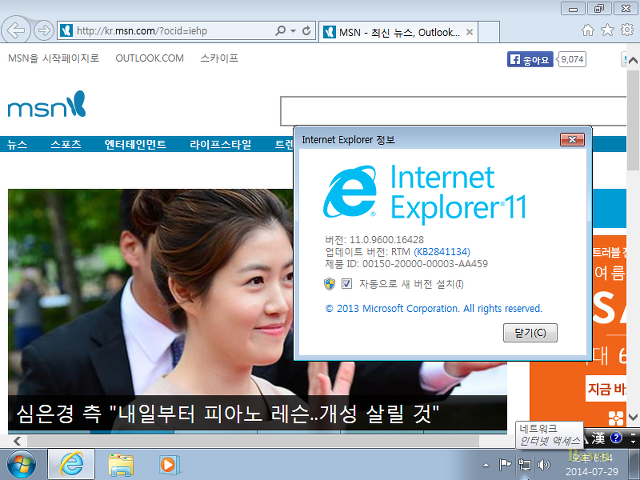640x480 pixels.
Task: Open the OUTLOOK.COM link
Action: (x=149, y=58)
